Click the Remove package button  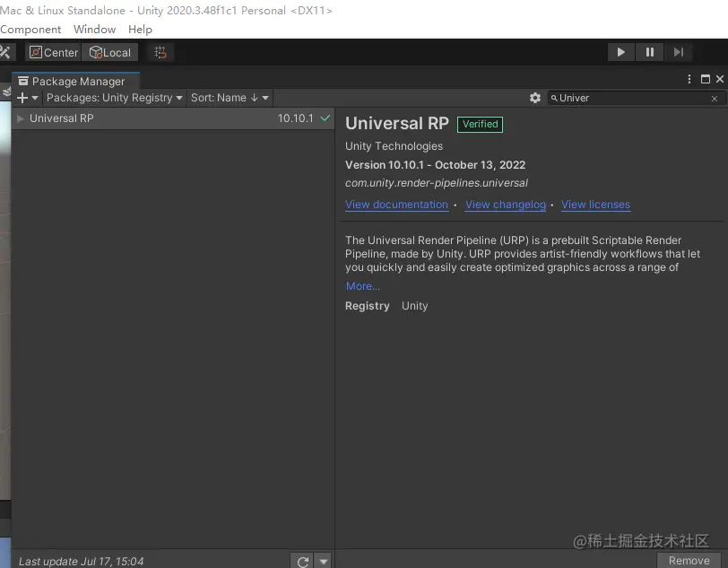point(689,560)
